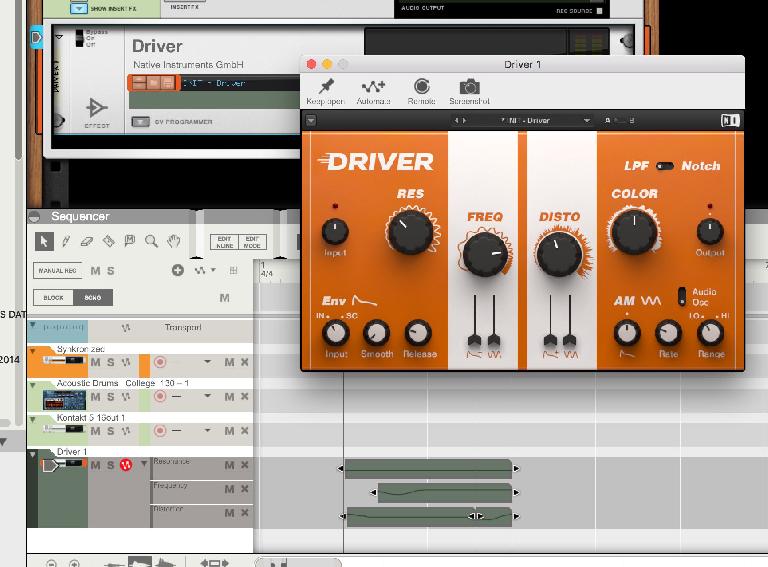Toggle the Bypass/On/Off switch on Driver device

coord(79,38)
